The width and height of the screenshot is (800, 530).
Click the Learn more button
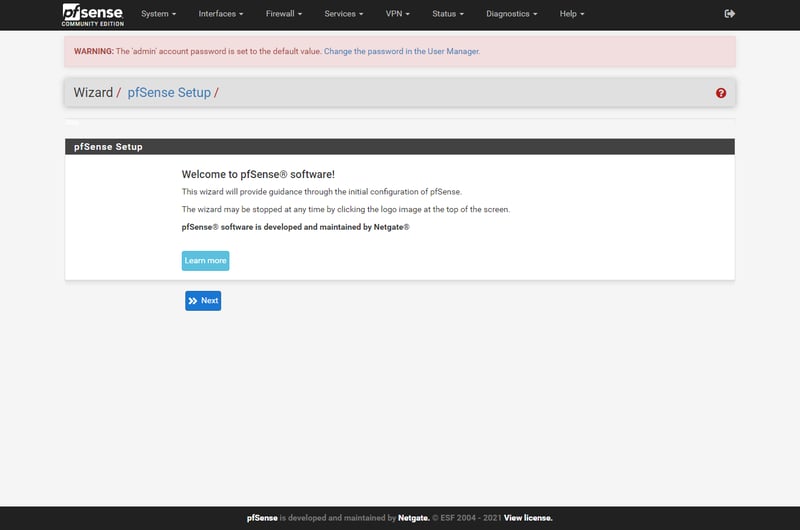click(206, 261)
